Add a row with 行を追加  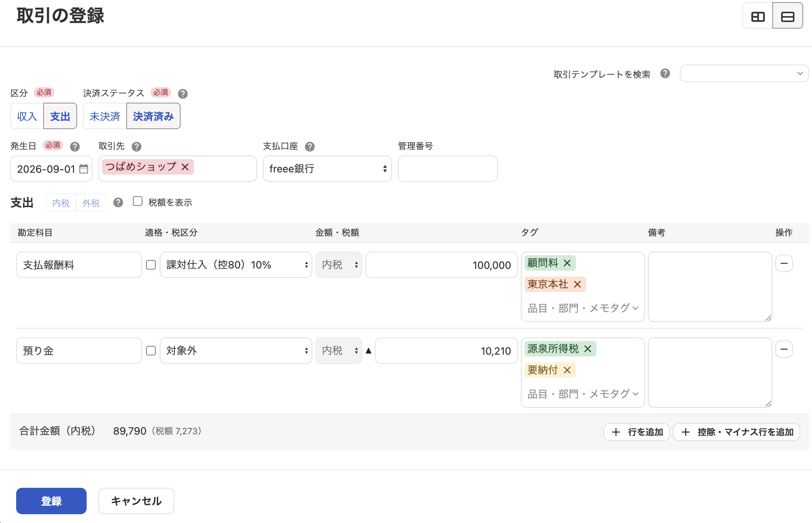(x=637, y=432)
